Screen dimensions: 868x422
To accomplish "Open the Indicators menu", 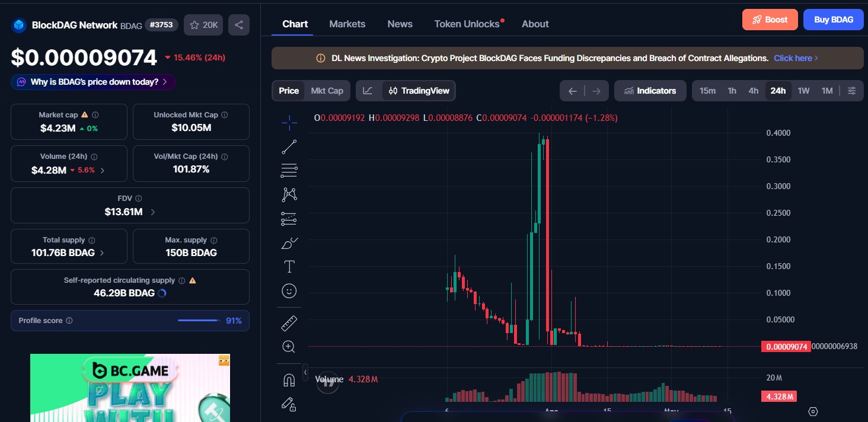I will (650, 91).
